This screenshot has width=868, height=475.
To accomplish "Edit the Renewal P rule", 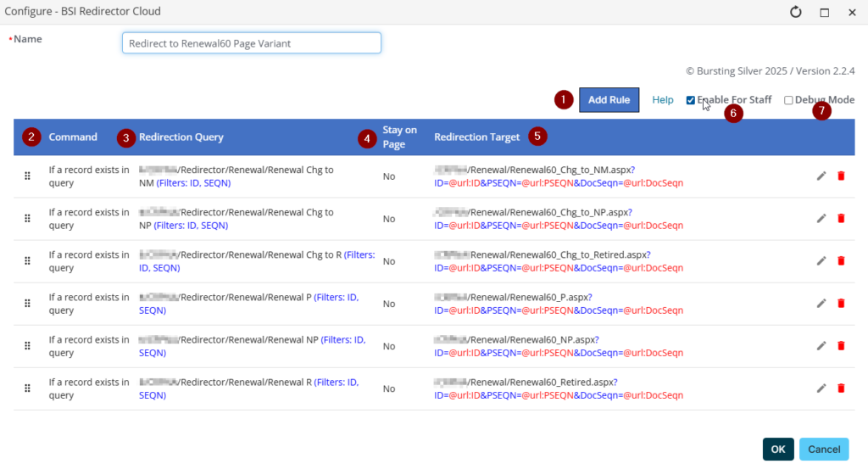I will tap(821, 304).
